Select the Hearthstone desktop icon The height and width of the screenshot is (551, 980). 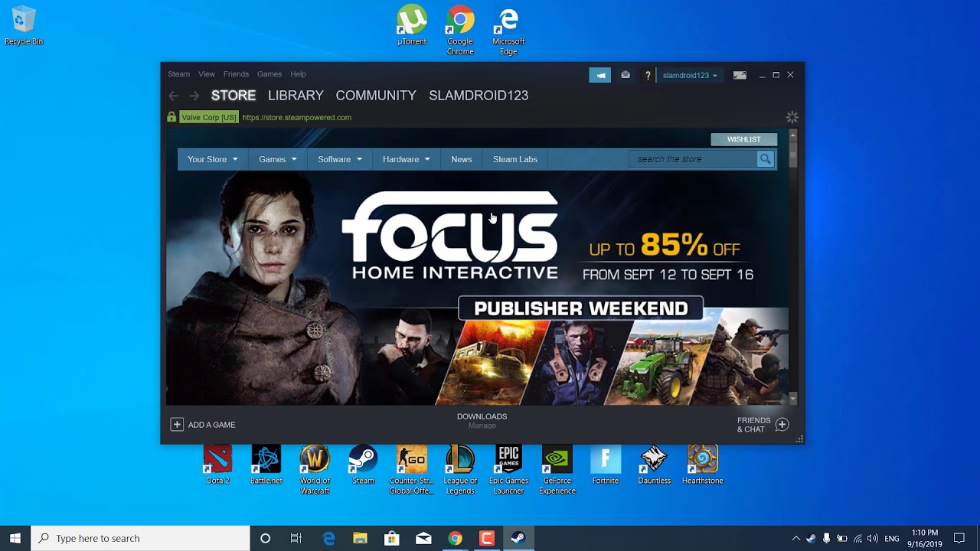pyautogui.click(x=703, y=465)
